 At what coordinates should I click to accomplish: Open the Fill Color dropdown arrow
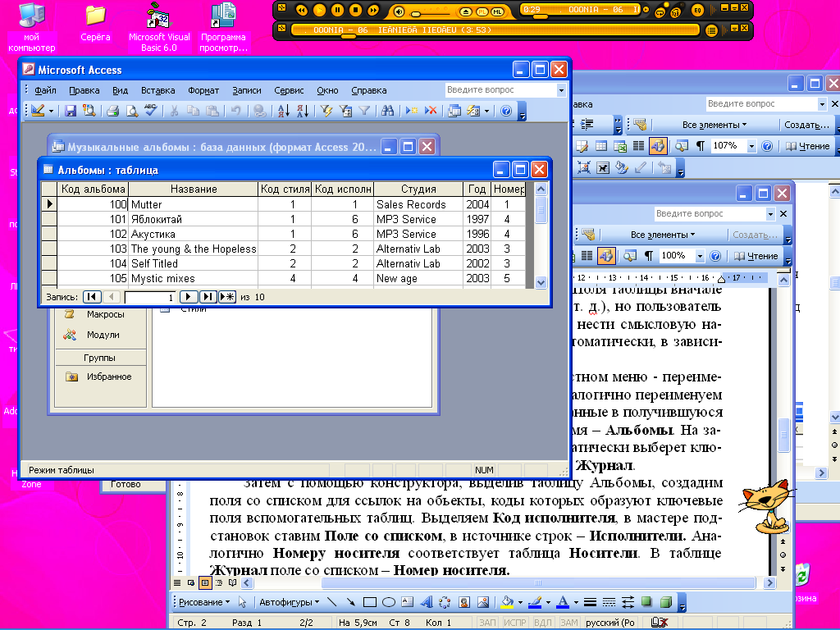520,602
